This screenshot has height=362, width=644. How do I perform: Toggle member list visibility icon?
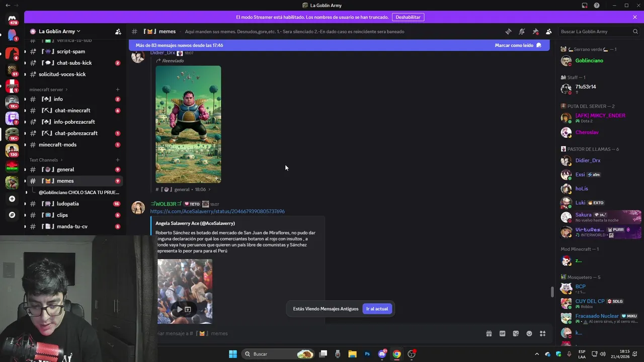pyautogui.click(x=549, y=31)
